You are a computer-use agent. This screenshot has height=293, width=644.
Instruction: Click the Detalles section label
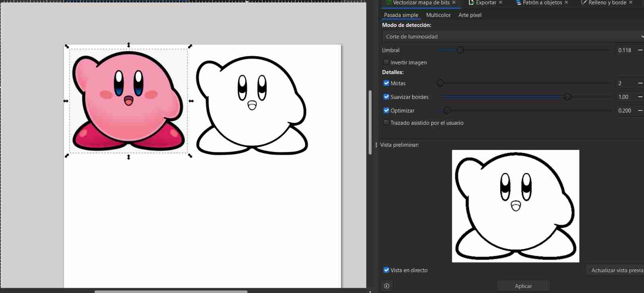pyautogui.click(x=392, y=72)
